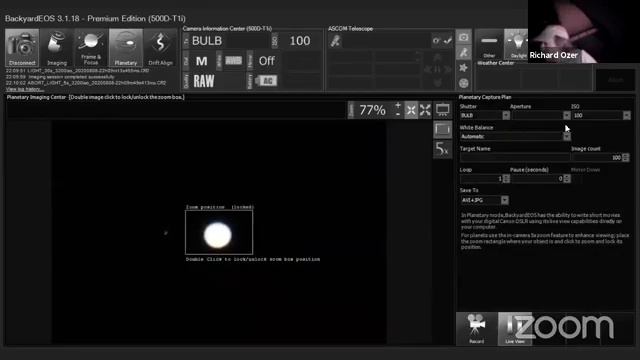Click the telescope settings wrench icon

(437, 41)
